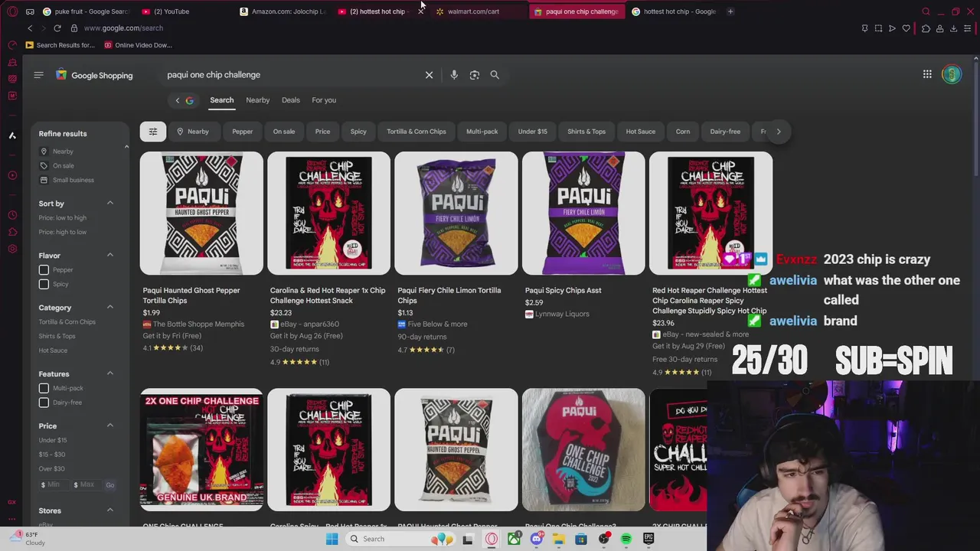The height and width of the screenshot is (551, 980).
Task: Switch to the Amazon Jolochip browser tab
Action: pos(283,11)
